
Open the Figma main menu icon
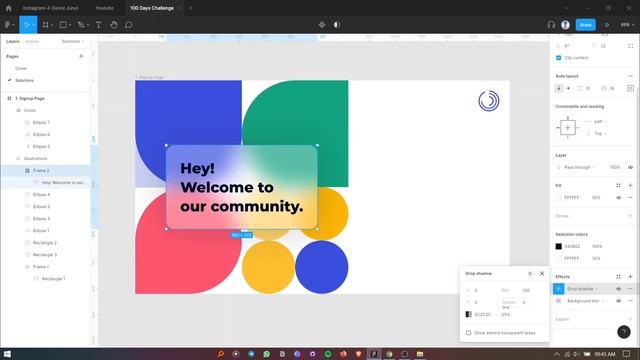pyautogui.click(x=8, y=25)
